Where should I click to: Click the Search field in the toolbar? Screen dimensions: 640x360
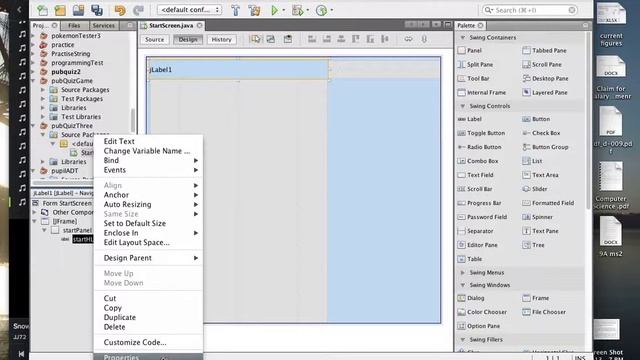tap(530, 10)
